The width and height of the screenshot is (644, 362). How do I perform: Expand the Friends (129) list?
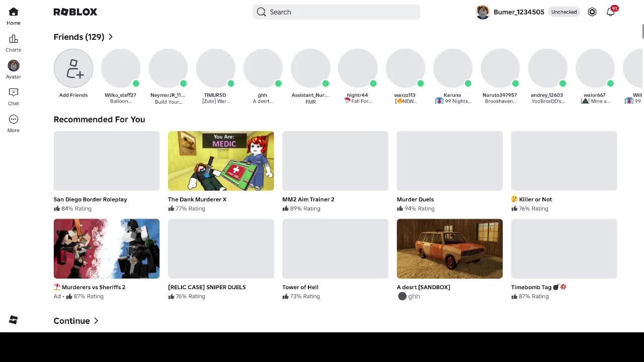[84, 37]
